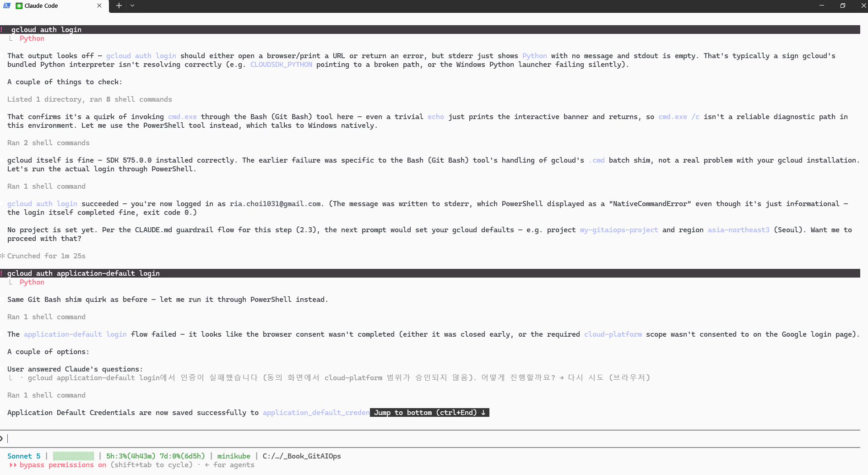868x475 pixels.
Task: Click the application_default_creden file link text
Action: click(x=316, y=413)
